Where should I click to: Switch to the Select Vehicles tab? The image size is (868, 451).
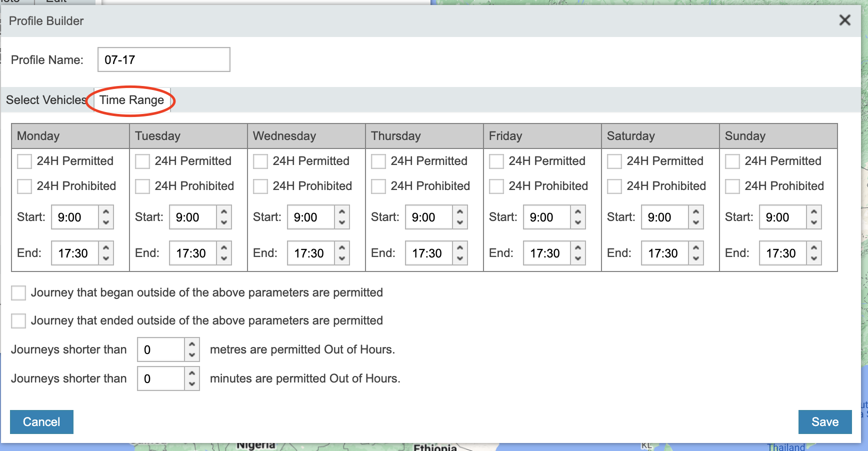tap(46, 100)
